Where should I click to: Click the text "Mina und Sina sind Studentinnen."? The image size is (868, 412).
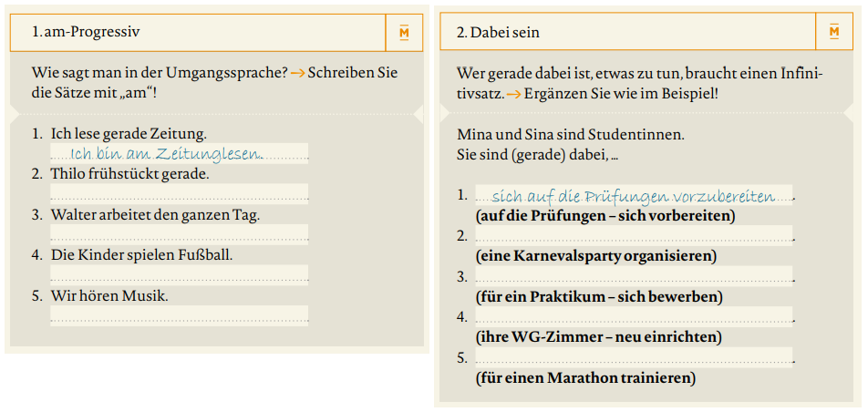pyautogui.click(x=571, y=134)
